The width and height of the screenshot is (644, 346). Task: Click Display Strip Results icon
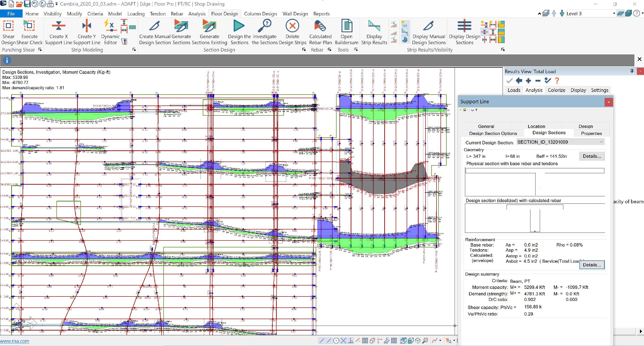[x=374, y=26]
